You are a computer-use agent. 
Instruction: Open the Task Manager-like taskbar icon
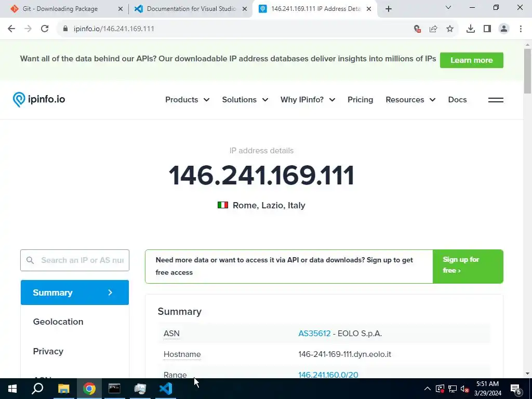[x=140, y=389]
